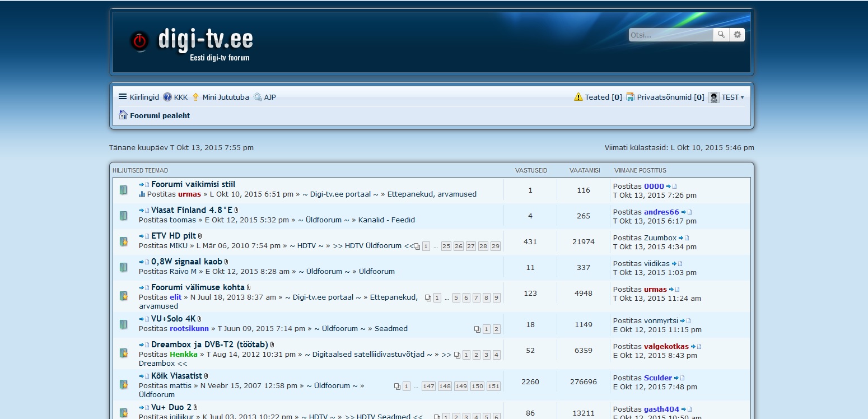Jump to page 2 of VU+Solo 4K
The width and height of the screenshot is (868, 419).
pos(496,329)
